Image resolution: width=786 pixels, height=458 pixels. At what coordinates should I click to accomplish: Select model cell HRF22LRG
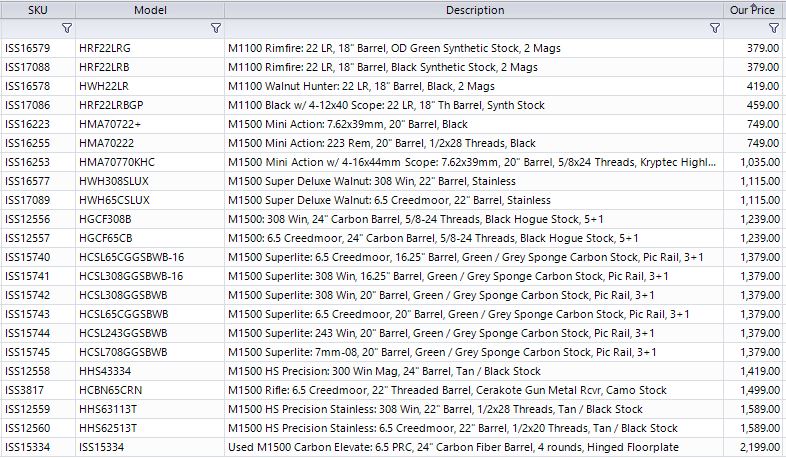pos(150,48)
